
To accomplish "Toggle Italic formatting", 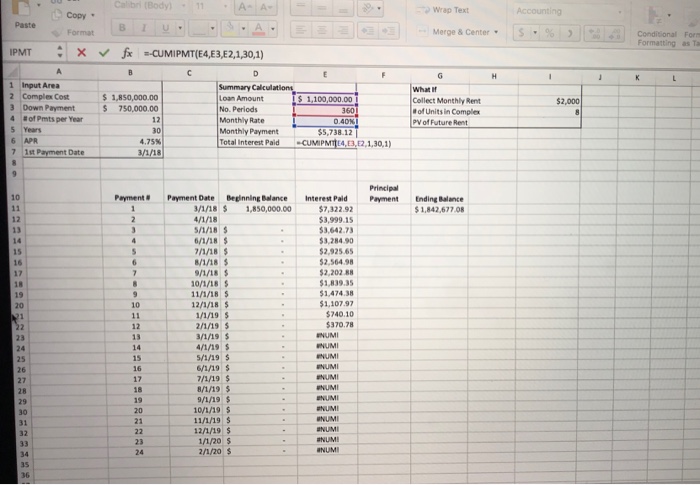I will [x=144, y=28].
